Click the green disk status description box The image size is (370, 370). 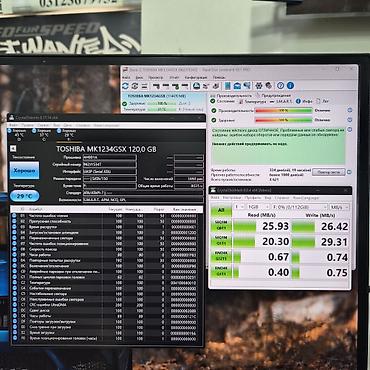point(278,146)
